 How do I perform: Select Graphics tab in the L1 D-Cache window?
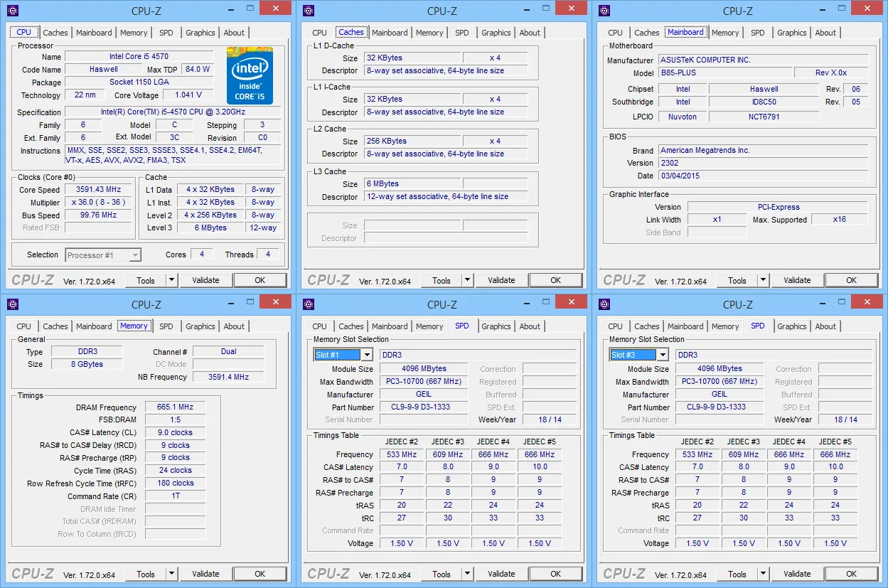(x=496, y=33)
